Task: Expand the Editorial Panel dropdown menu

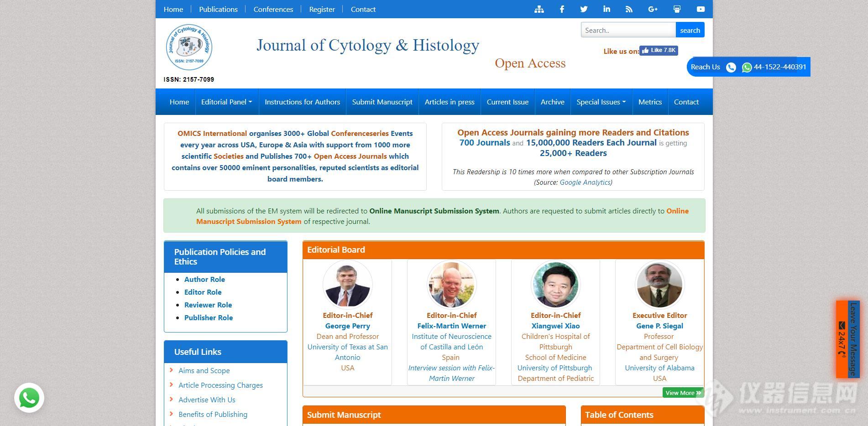Action: pyautogui.click(x=226, y=102)
